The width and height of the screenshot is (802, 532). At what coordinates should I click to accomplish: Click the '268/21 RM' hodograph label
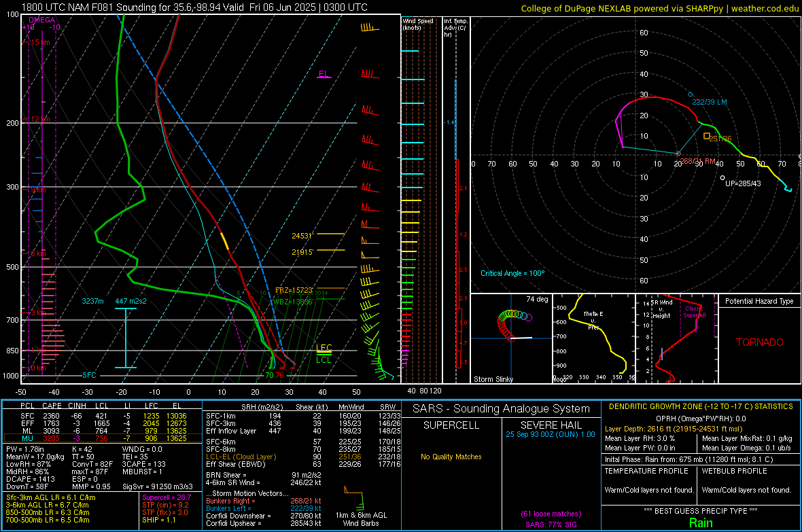(697, 160)
